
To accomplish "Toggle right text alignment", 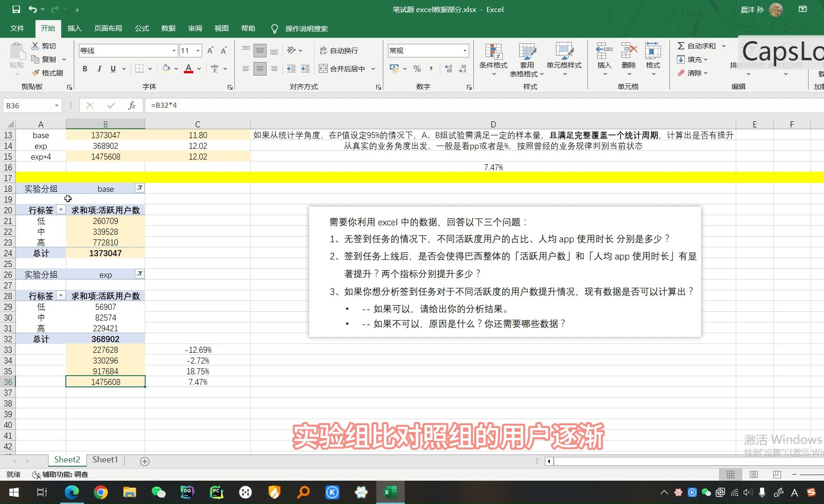I will [x=274, y=69].
